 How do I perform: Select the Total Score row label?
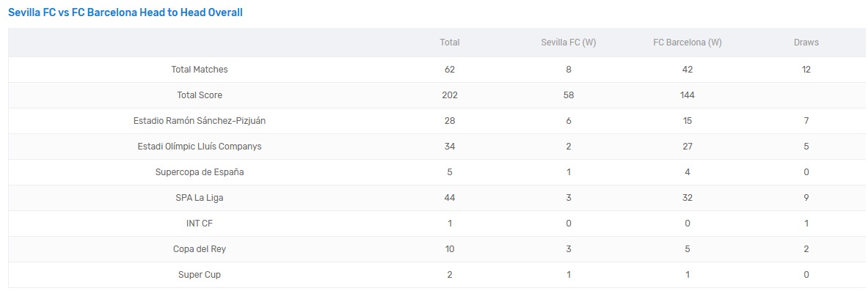pyautogui.click(x=200, y=95)
